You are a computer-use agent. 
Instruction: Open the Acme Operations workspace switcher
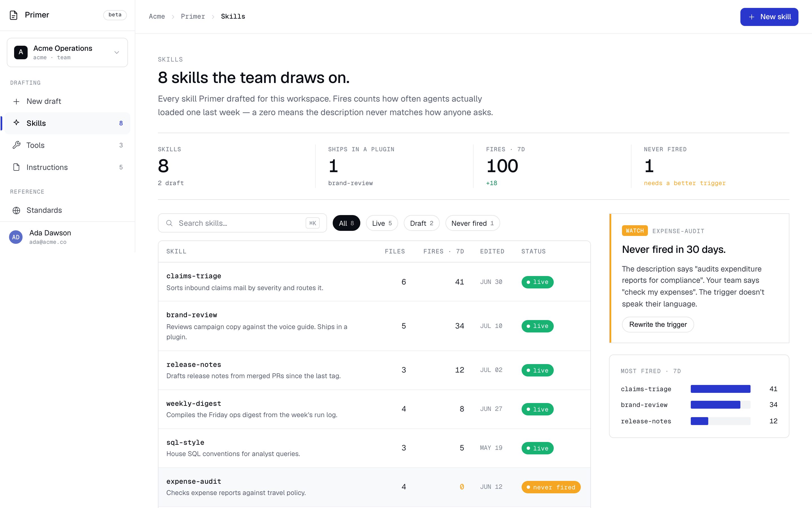[x=67, y=52]
